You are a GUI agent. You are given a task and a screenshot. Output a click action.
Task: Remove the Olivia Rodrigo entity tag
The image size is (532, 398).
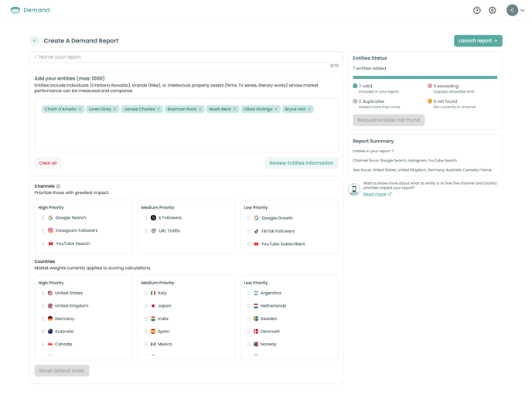click(x=276, y=109)
